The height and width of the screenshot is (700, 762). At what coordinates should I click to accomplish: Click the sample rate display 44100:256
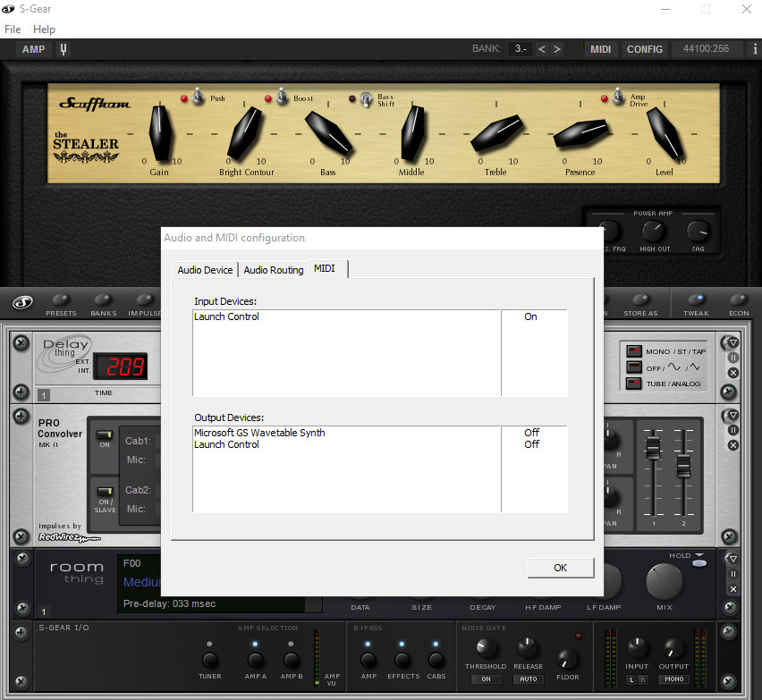707,49
